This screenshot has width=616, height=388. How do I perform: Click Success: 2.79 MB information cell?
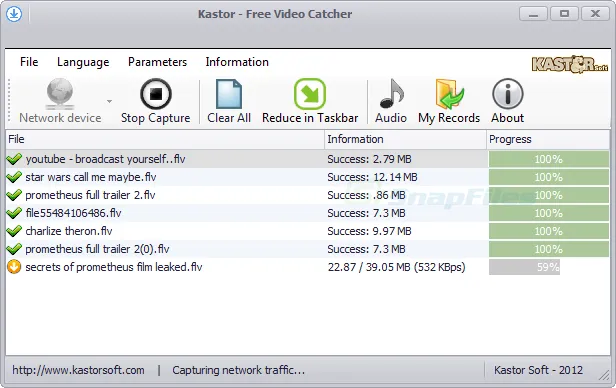coord(369,159)
